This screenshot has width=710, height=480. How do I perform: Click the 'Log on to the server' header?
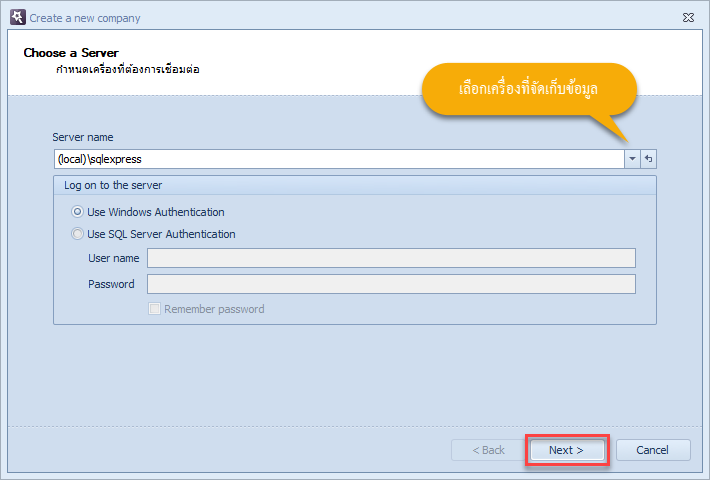click(x=113, y=185)
